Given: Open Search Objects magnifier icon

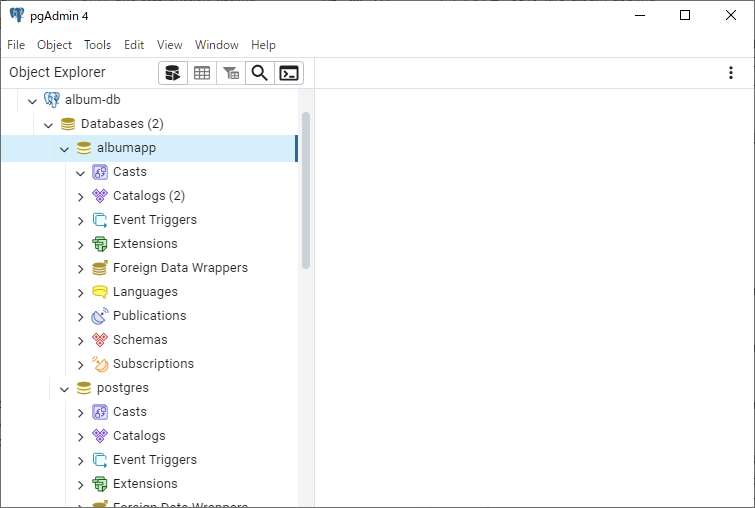Looking at the screenshot, I should pyautogui.click(x=260, y=73).
